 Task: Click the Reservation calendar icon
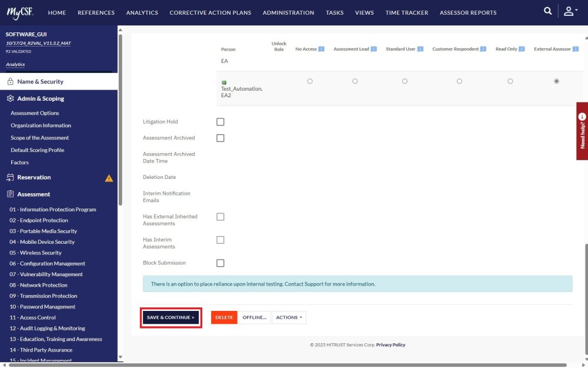coord(10,177)
